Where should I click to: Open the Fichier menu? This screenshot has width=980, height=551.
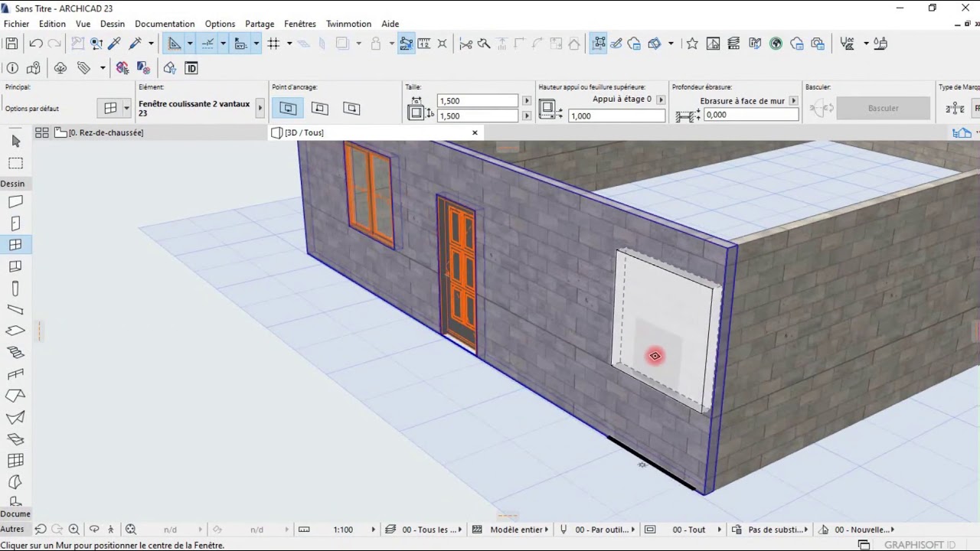pos(16,24)
